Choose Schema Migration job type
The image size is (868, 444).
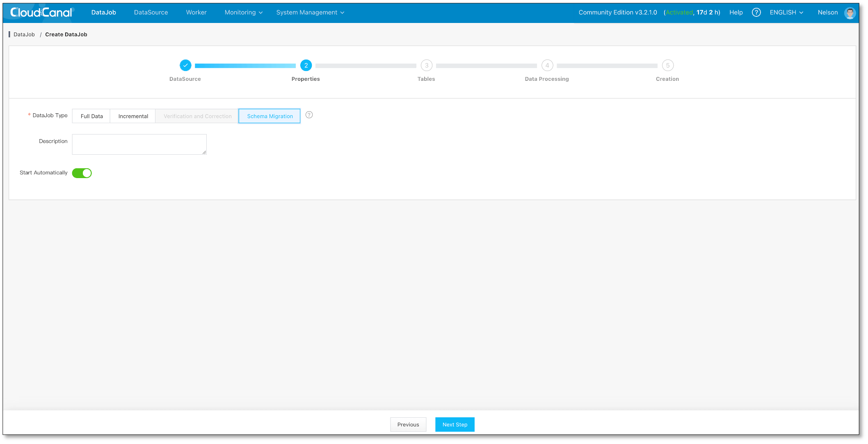click(x=270, y=116)
